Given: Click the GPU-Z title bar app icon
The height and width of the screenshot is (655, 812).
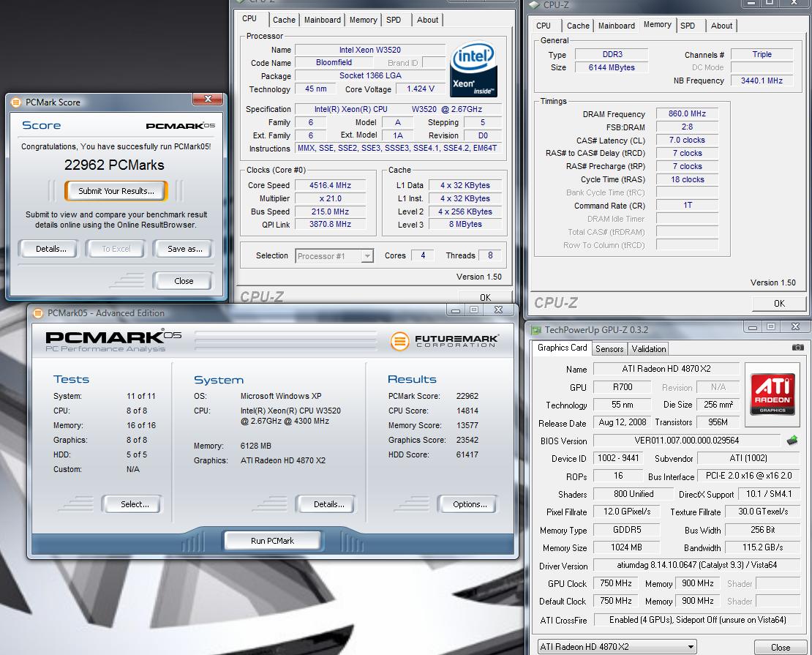Looking at the screenshot, I should tap(536, 329).
